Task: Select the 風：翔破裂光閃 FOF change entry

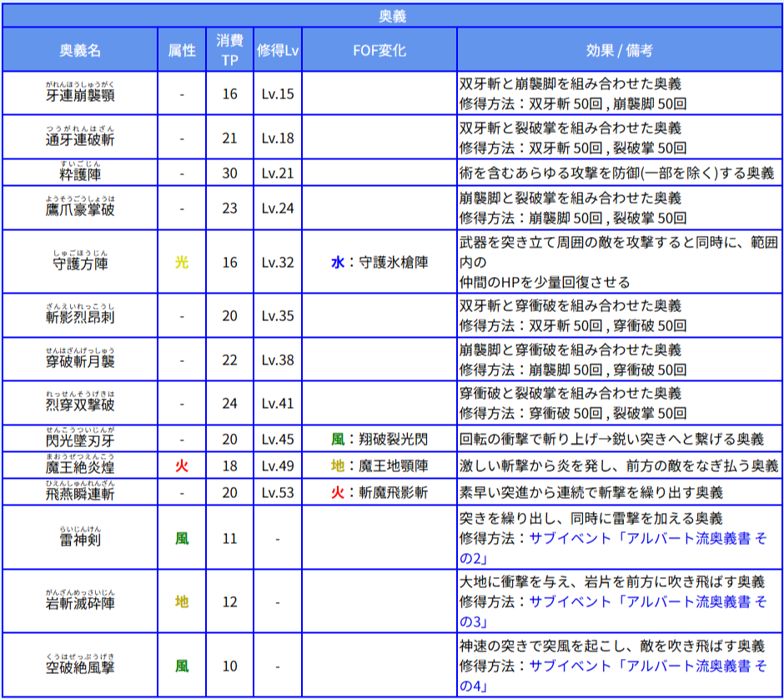Action: [x=379, y=439]
